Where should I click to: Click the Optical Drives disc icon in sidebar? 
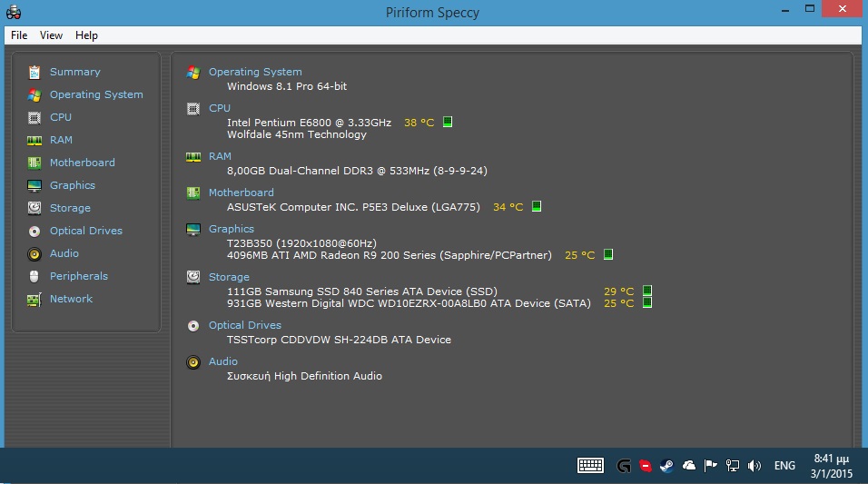(x=35, y=231)
